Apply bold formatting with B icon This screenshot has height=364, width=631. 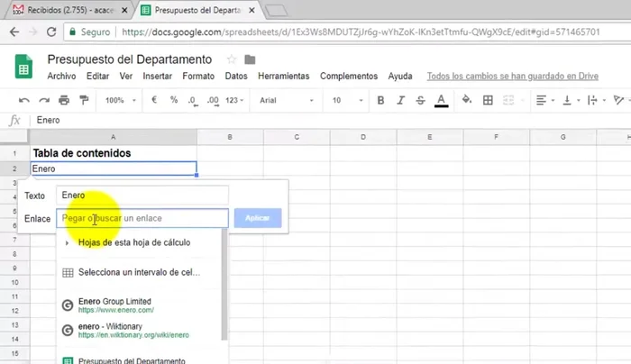pyautogui.click(x=381, y=100)
